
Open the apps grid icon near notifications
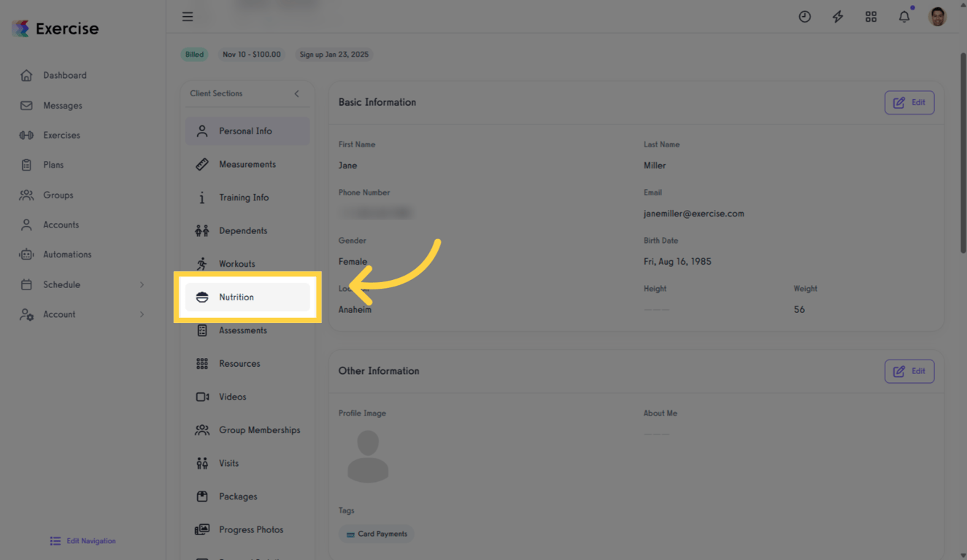click(x=871, y=16)
